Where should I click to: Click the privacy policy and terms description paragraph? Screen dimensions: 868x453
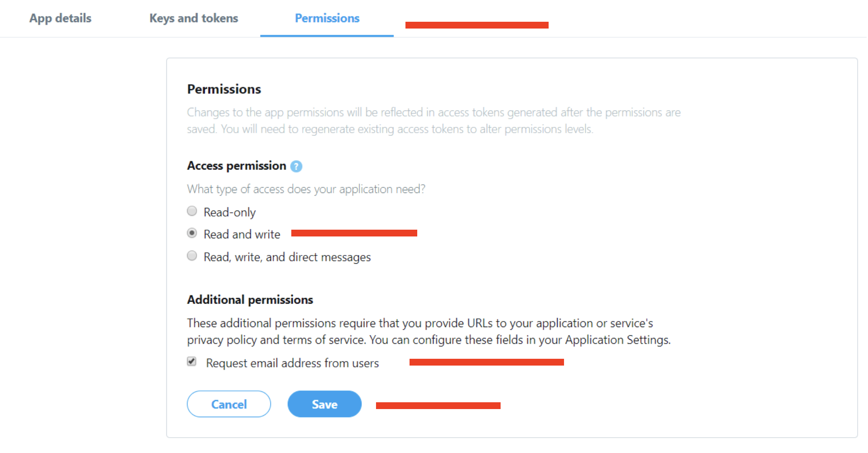429,331
